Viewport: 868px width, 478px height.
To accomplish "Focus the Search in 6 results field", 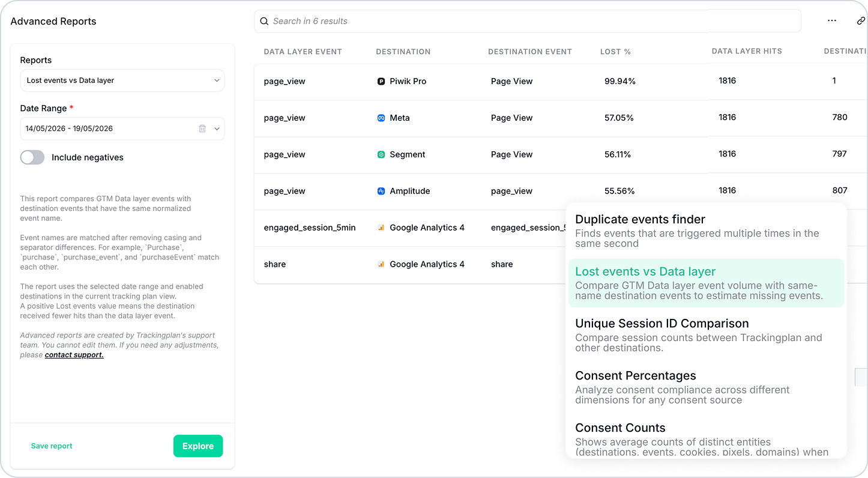I will pos(528,21).
